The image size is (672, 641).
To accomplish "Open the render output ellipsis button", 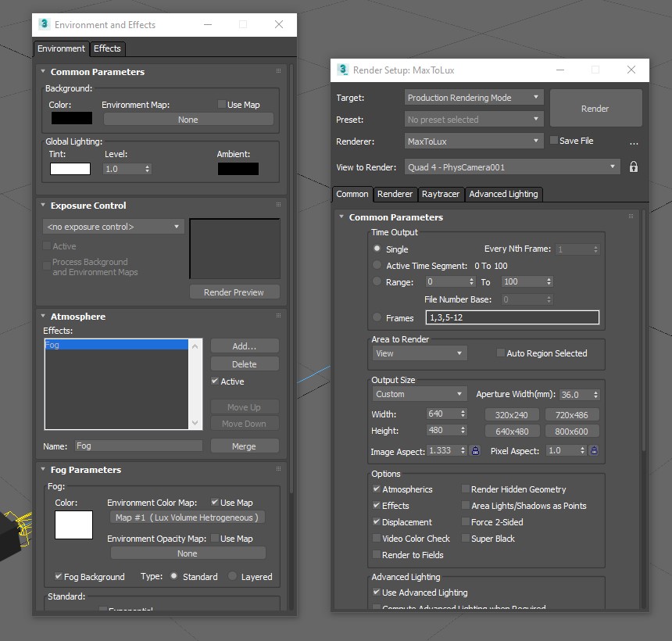I will click(634, 142).
